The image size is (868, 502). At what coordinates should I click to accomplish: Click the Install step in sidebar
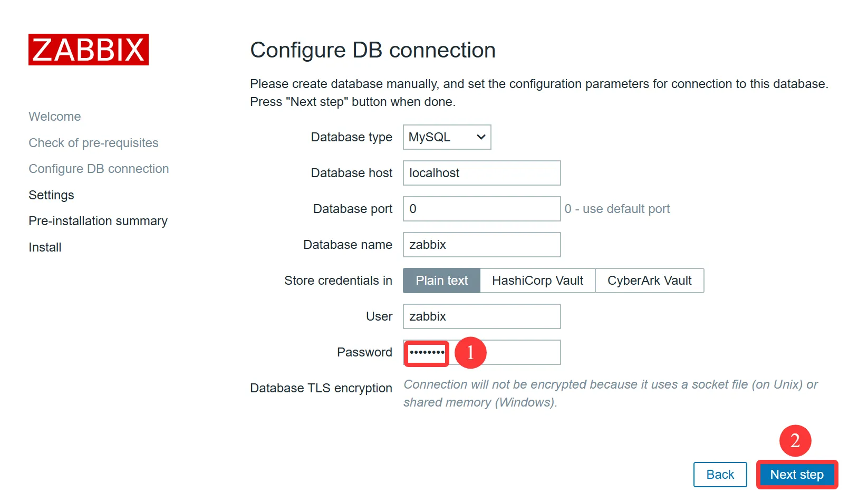pos(45,247)
